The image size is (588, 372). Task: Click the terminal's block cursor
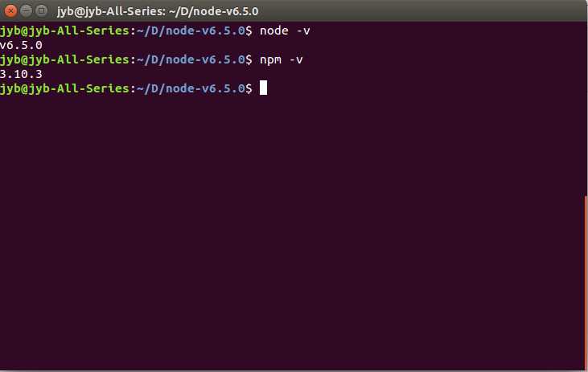point(263,88)
